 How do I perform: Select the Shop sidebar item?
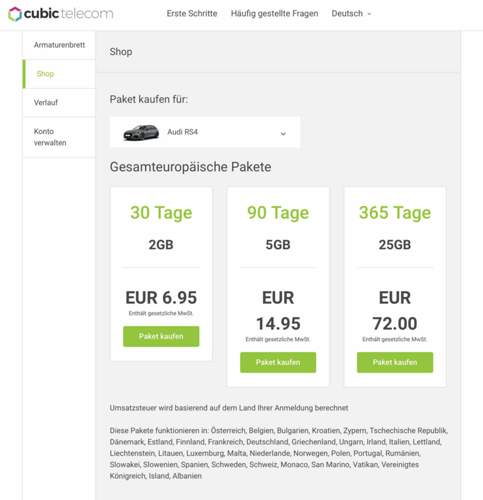(x=59, y=74)
